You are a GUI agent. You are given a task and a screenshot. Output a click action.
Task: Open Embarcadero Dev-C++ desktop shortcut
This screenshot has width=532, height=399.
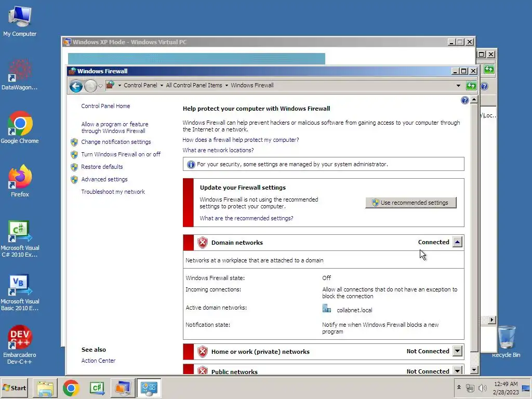click(x=20, y=345)
